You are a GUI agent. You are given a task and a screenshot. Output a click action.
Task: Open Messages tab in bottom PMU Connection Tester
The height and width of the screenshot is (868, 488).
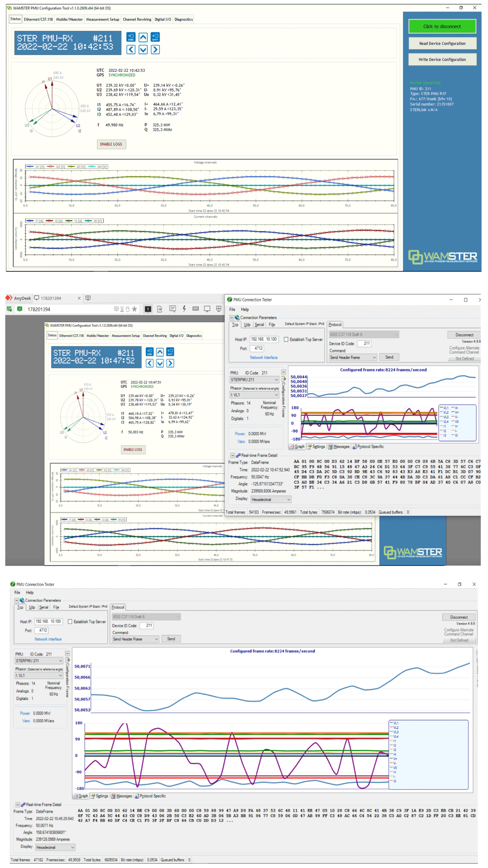click(122, 796)
